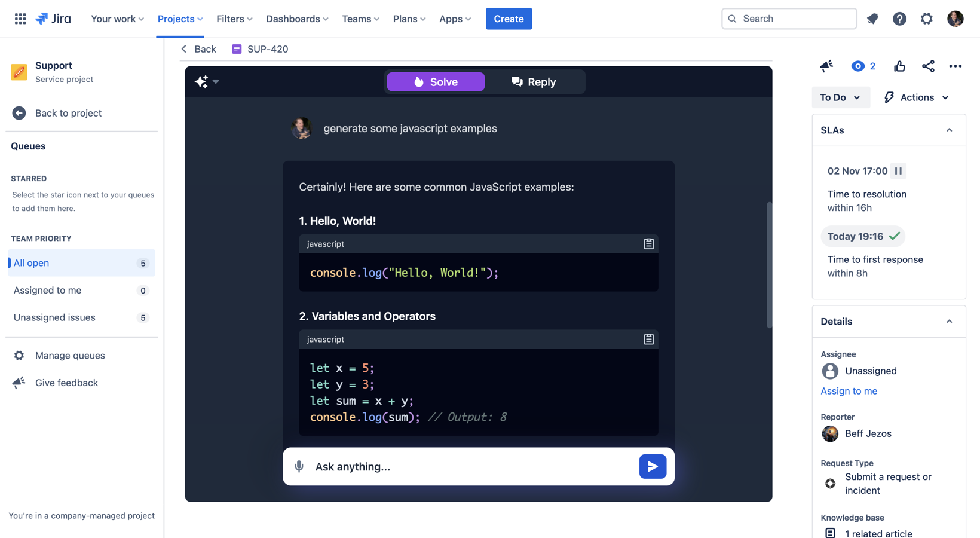The width and height of the screenshot is (980, 538).
Task: Open the profile avatar menu
Action: click(955, 19)
